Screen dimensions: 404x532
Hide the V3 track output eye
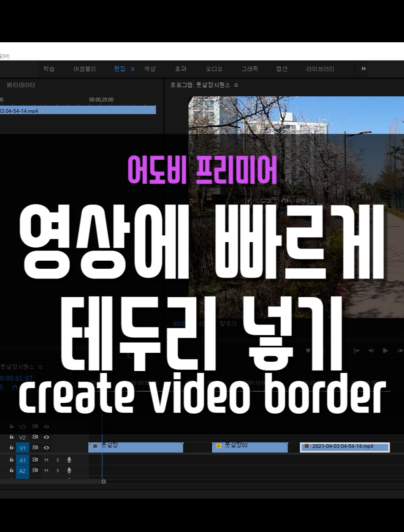(x=46, y=427)
